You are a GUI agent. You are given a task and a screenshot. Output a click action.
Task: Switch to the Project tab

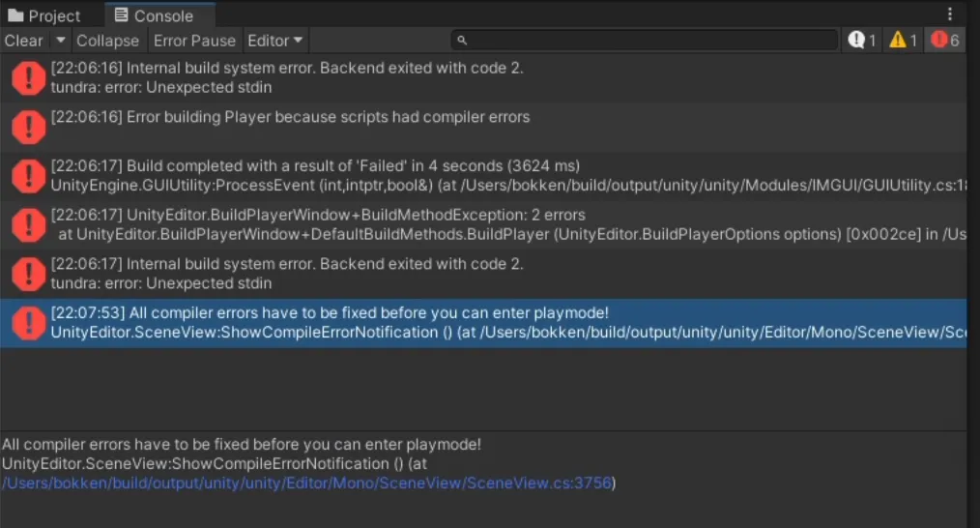click(x=45, y=15)
